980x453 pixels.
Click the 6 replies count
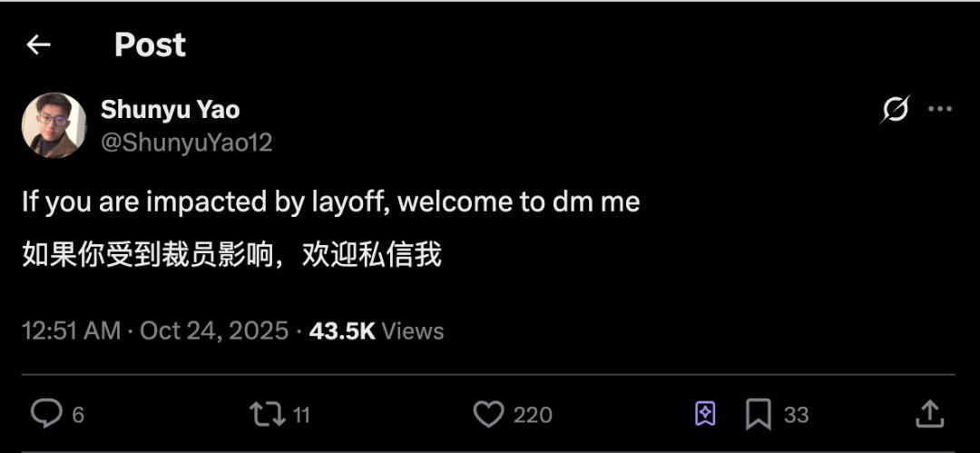click(x=78, y=415)
